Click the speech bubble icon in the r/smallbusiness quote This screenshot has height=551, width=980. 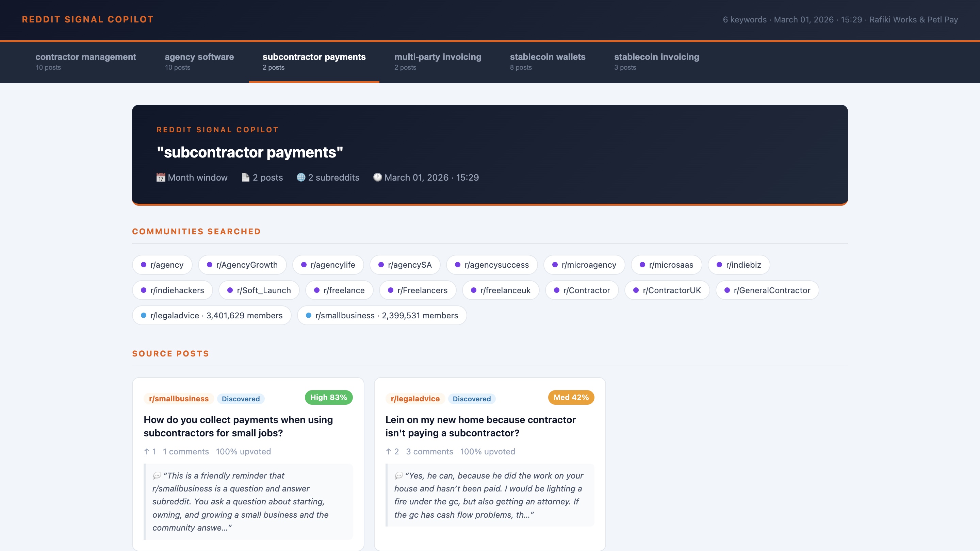[x=157, y=476]
